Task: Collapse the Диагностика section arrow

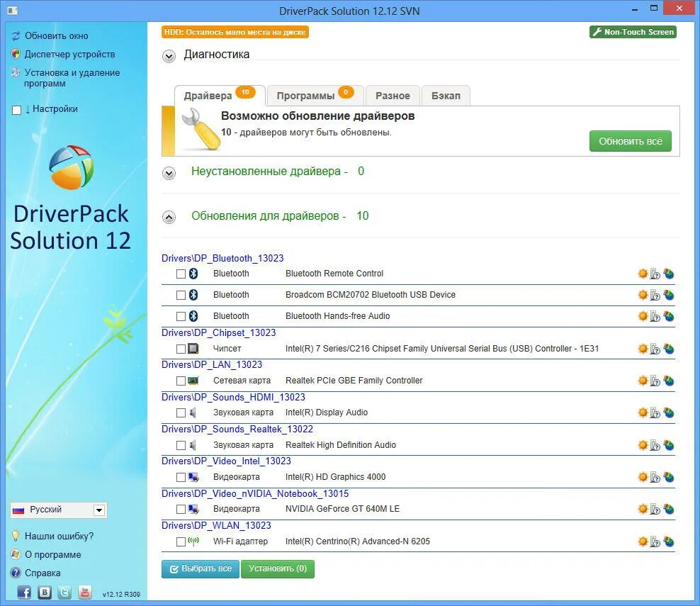Action: click(169, 56)
